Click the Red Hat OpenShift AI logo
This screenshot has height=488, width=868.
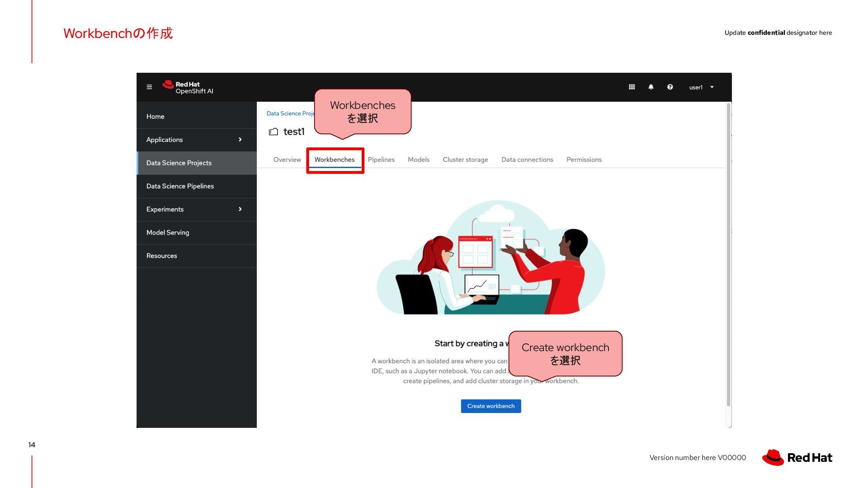188,87
